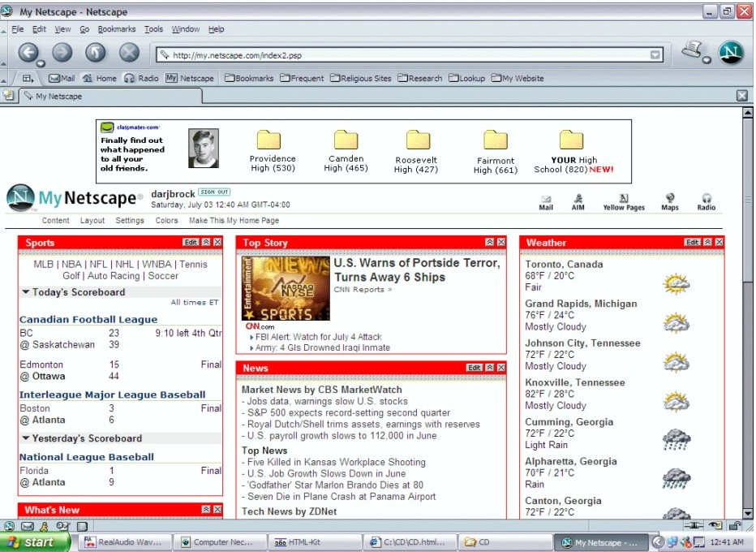Click the Camden High folder icon
The width and height of the screenshot is (756, 552).
pos(346,140)
